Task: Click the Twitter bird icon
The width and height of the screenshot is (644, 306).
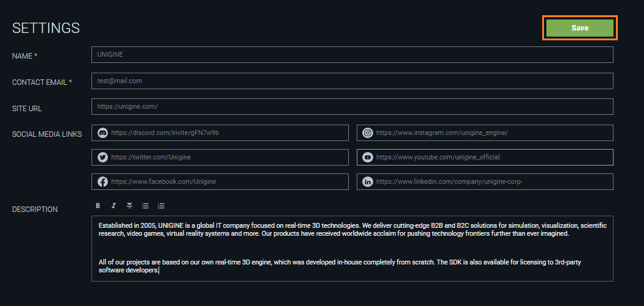Action: (102, 157)
